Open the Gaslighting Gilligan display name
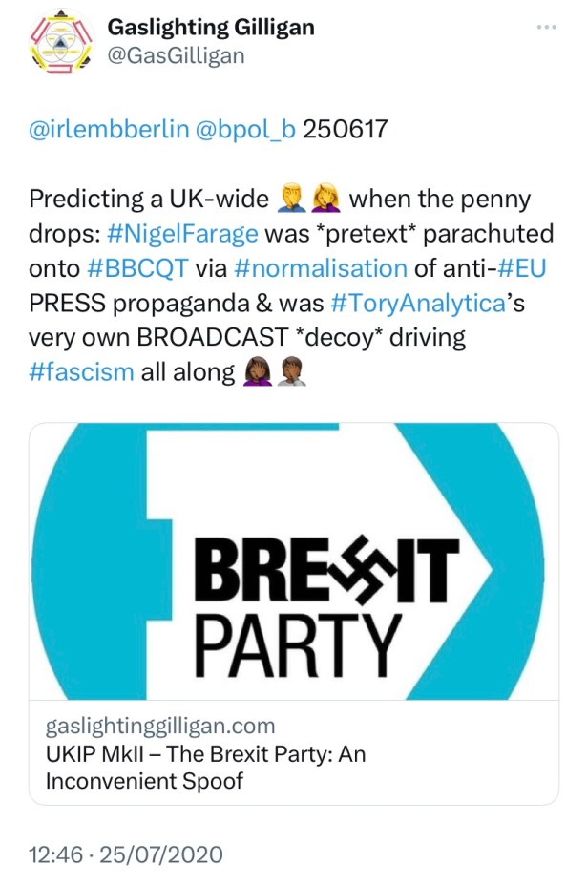The image size is (588, 886). click(211, 27)
